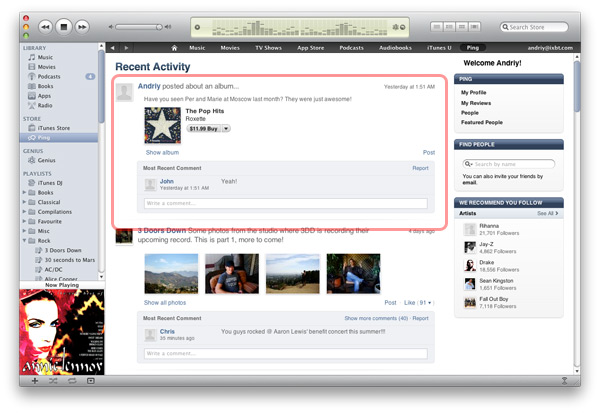
Task: Open John's profile link
Action: tap(166, 181)
